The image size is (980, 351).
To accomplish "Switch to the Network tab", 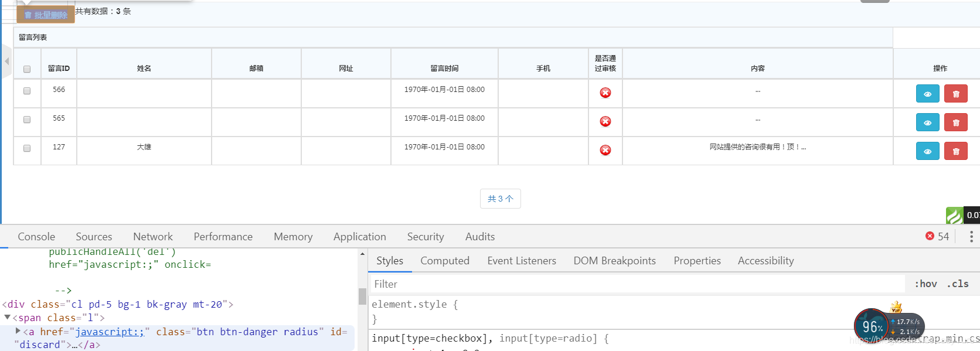I will pos(153,237).
